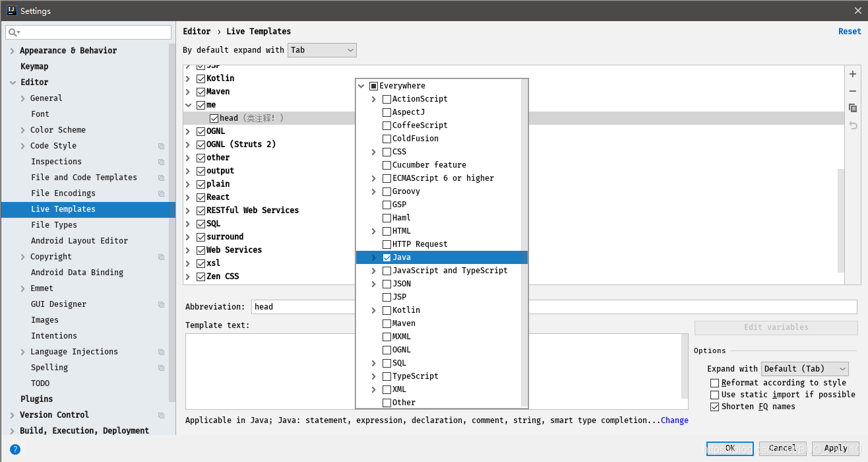This screenshot has height=462, width=868.
Task: Click the Change link near the bottom
Action: point(674,420)
